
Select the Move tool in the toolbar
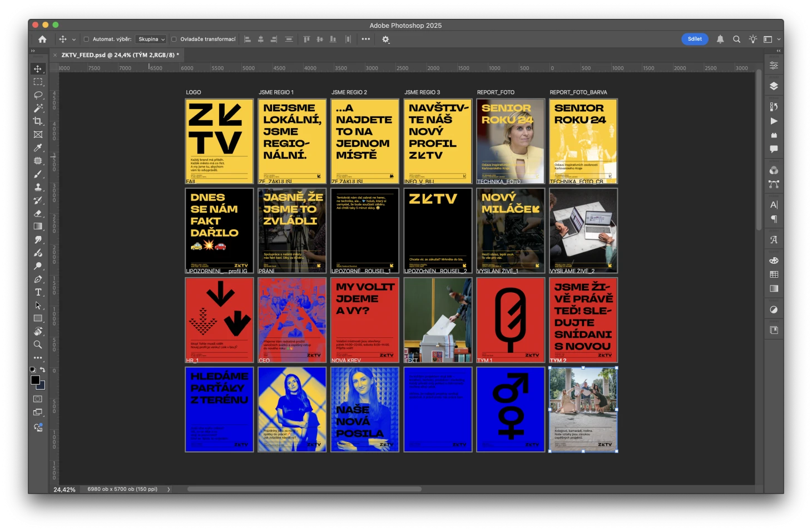click(38, 69)
